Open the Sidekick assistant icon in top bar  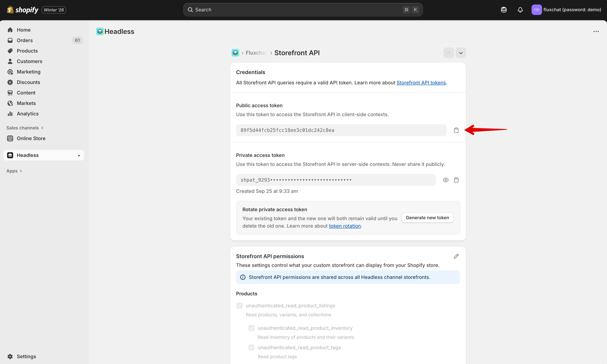(504, 10)
